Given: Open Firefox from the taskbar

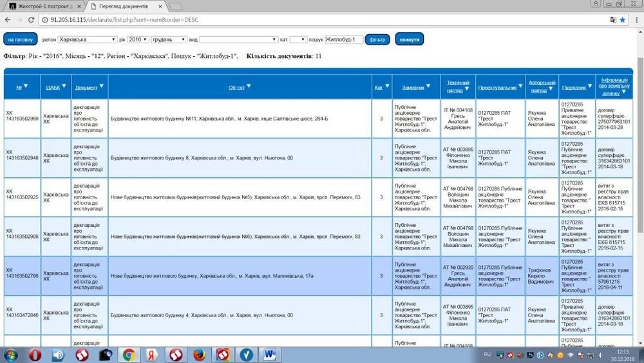Looking at the screenshot, I should [x=198, y=355].
